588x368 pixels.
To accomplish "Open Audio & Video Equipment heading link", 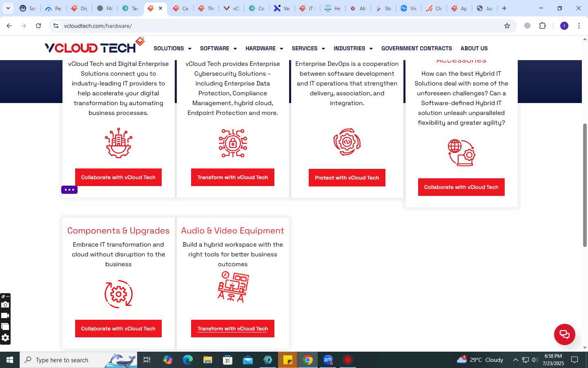I will [x=233, y=231].
